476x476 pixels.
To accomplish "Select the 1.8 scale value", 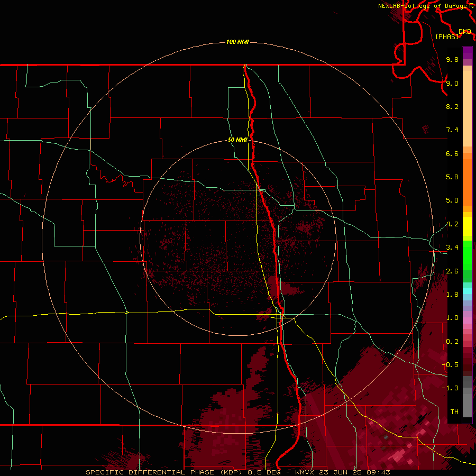I will click(x=452, y=295).
